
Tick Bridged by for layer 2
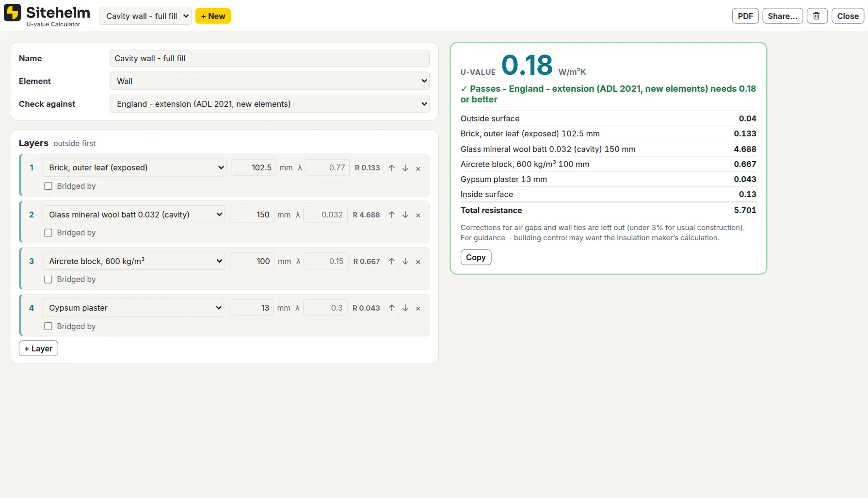tap(48, 232)
